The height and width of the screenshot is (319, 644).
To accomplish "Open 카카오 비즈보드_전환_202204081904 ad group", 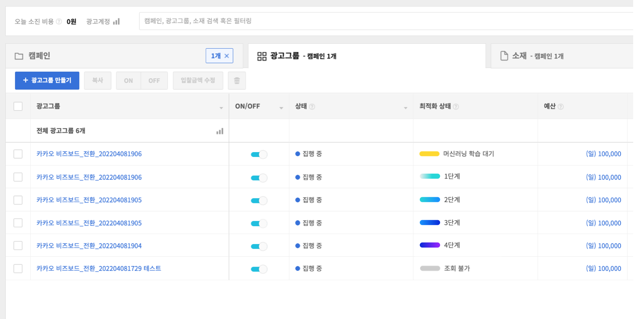I will (x=89, y=246).
